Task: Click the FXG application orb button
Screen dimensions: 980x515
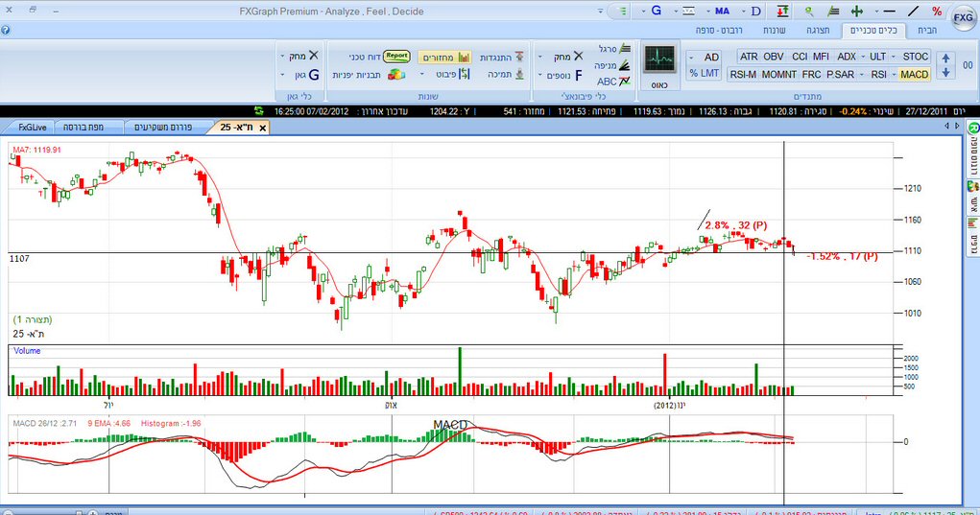Action: pos(963,17)
